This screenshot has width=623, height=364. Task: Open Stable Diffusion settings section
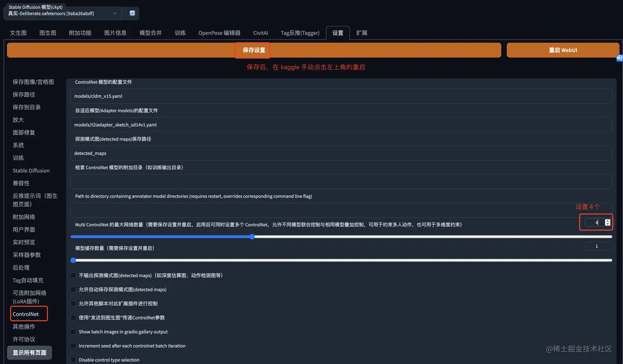tap(31, 170)
